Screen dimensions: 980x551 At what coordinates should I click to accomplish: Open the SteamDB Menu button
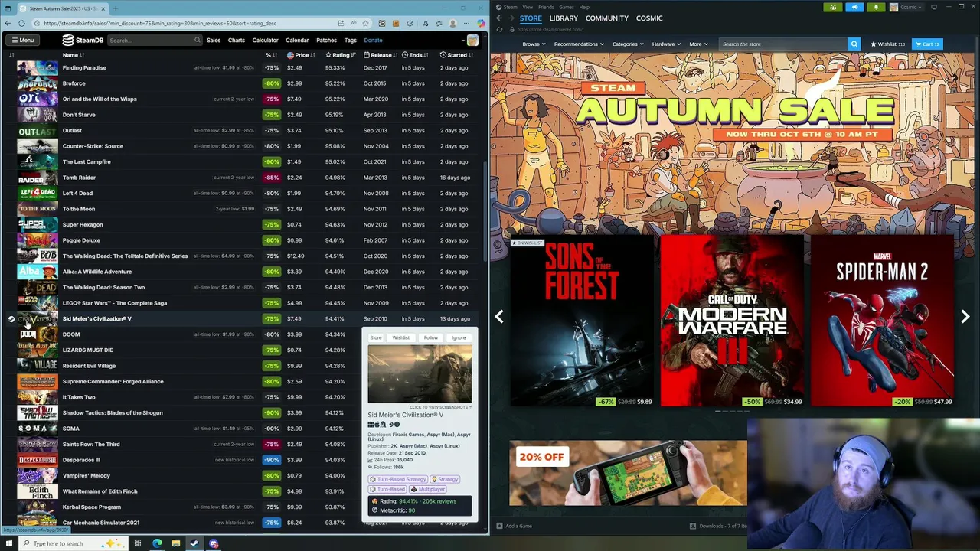[22, 40]
